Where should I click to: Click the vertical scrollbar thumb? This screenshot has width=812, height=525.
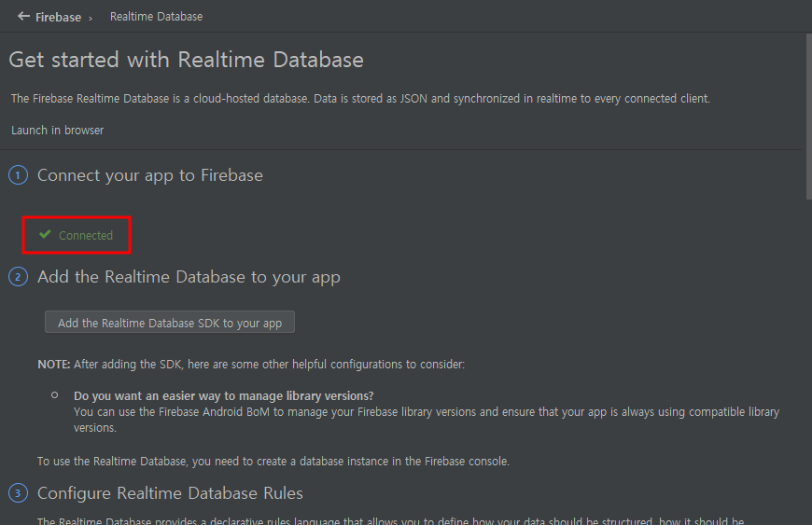coord(809,117)
